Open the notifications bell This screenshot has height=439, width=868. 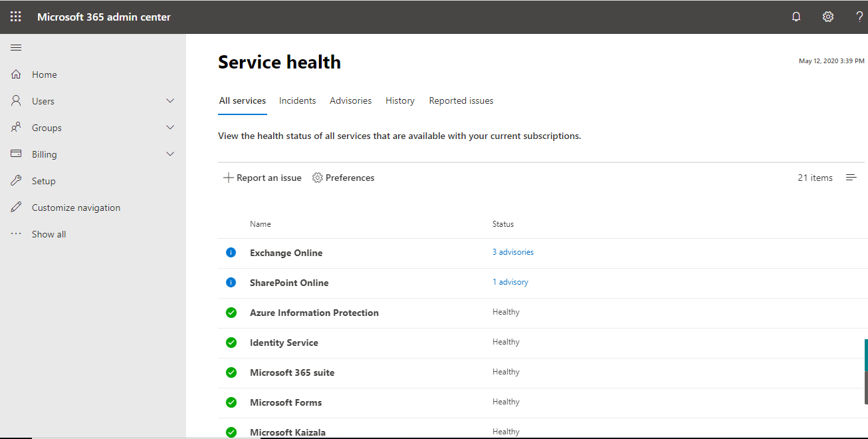coord(796,17)
